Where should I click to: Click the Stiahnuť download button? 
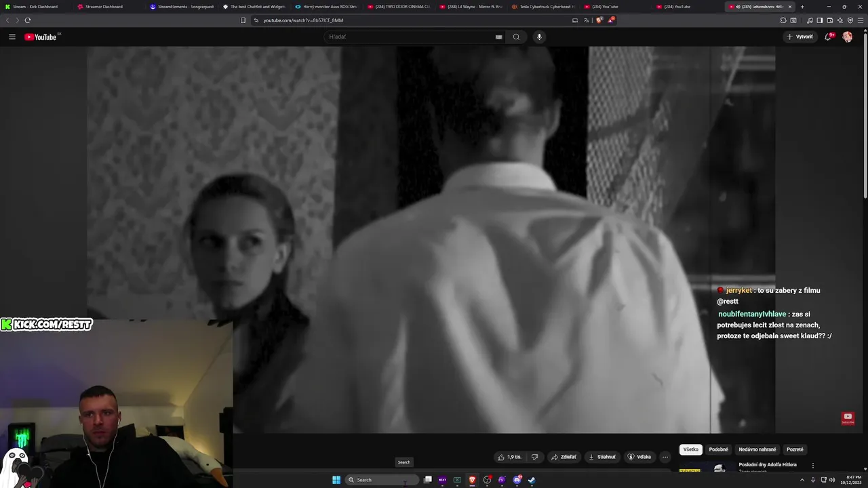pyautogui.click(x=602, y=457)
